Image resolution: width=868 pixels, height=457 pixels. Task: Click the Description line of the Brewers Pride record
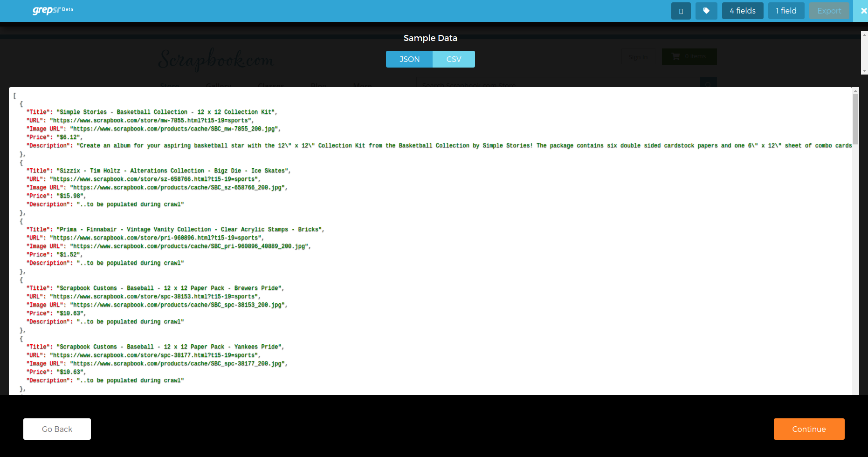tap(105, 322)
